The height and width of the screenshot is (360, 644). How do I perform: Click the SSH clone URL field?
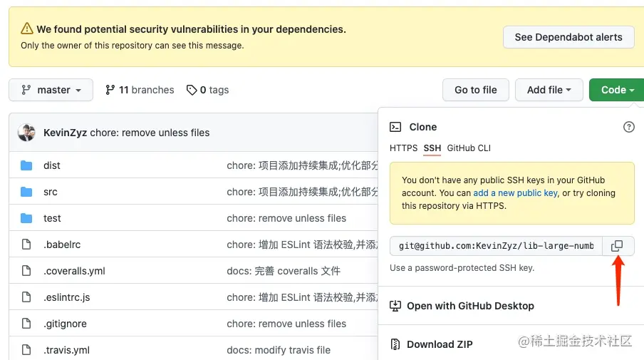(x=496, y=246)
